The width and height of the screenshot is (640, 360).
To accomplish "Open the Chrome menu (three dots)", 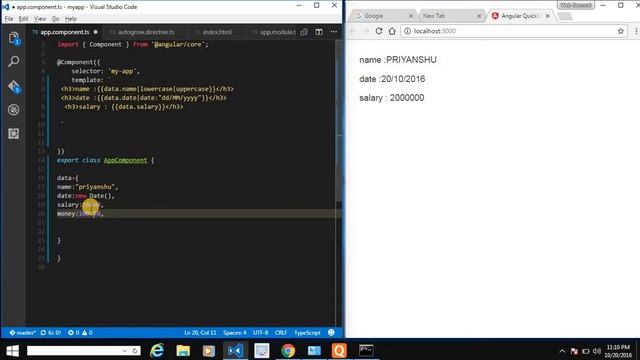I will (636, 31).
